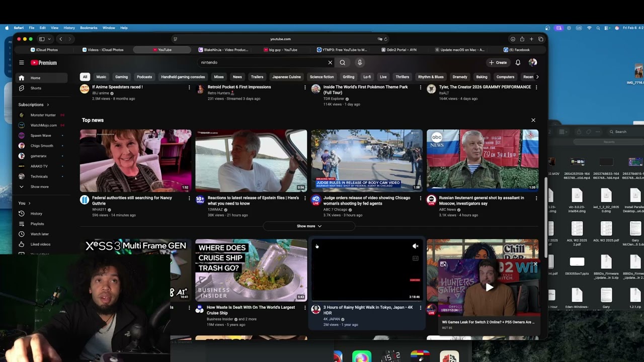Open Playlists in the YouTube sidebar

click(x=40, y=224)
